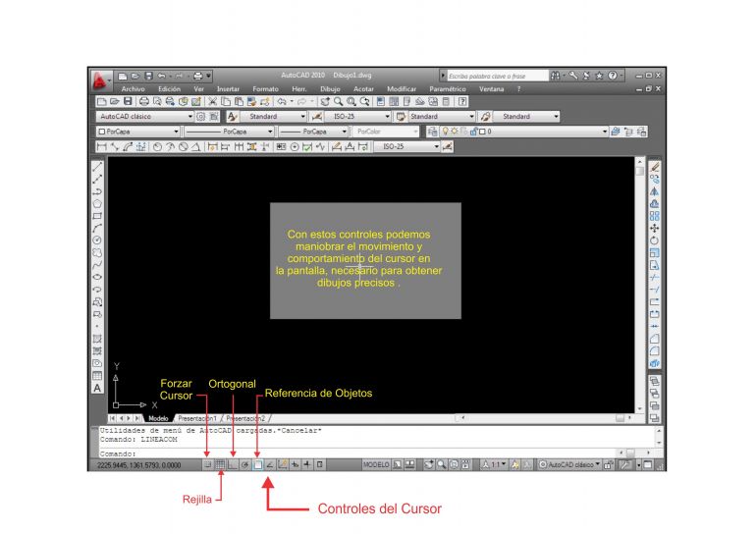The image size is (756, 534).
Task: Switch to the Presentación2 layout tab
Action: pos(245,419)
